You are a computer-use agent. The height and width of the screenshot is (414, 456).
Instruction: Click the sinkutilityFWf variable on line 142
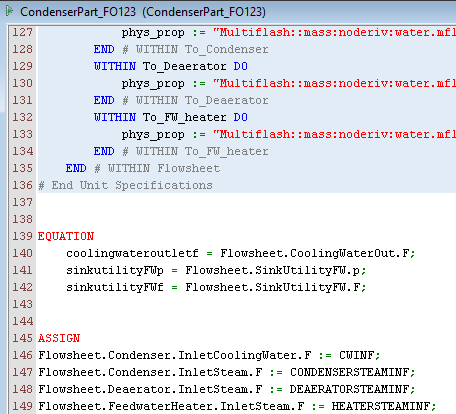point(115,287)
